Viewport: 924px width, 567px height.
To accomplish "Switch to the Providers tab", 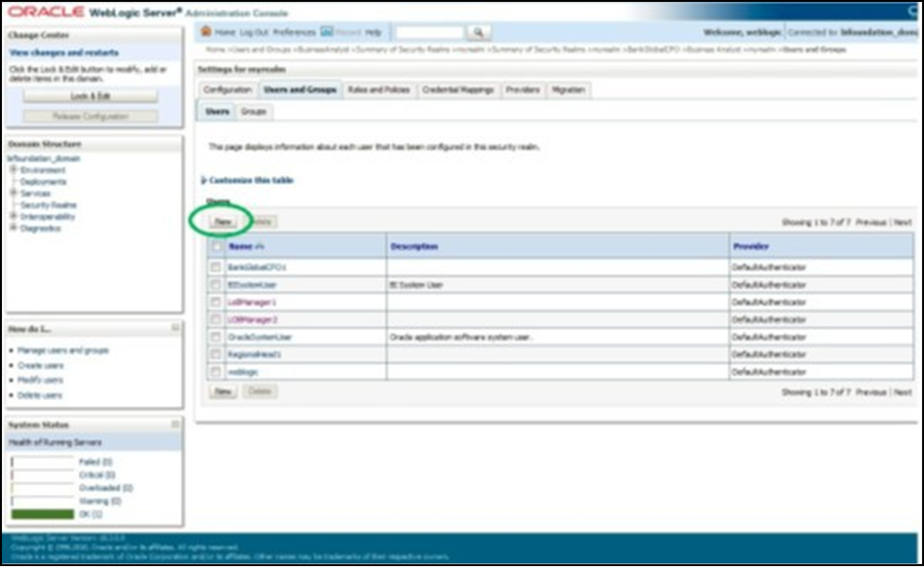I will pyautogui.click(x=523, y=90).
